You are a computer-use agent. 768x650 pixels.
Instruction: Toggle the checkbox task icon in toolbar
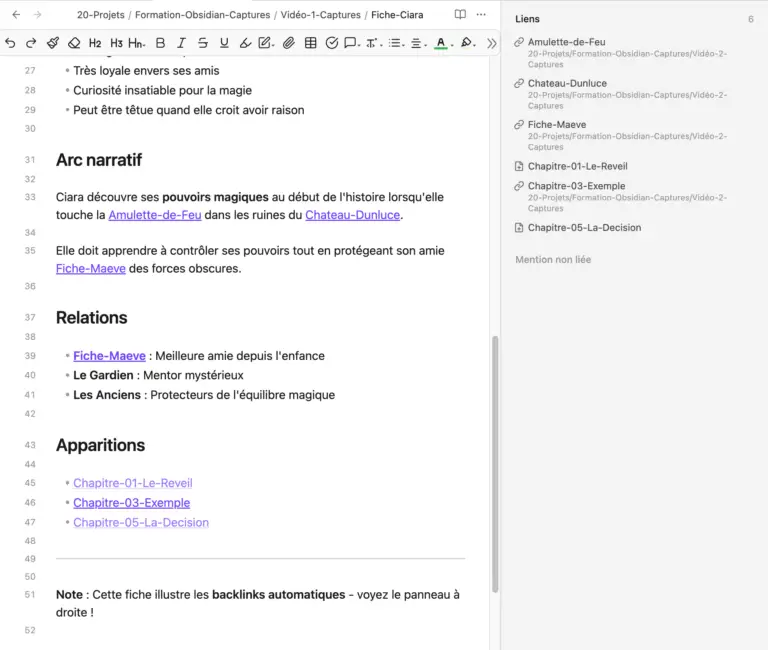pyautogui.click(x=332, y=43)
